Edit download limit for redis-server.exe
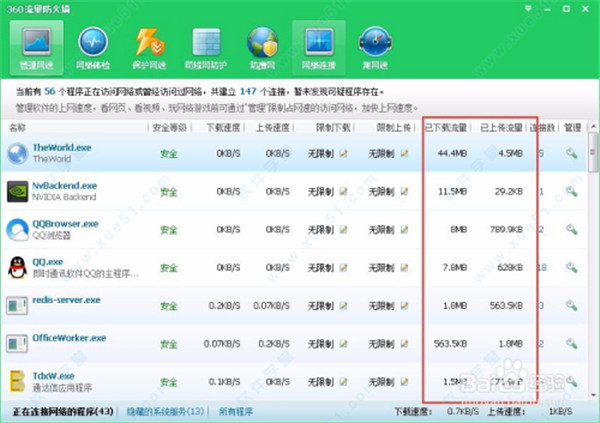The height and width of the screenshot is (423, 600). pyautogui.click(x=344, y=306)
